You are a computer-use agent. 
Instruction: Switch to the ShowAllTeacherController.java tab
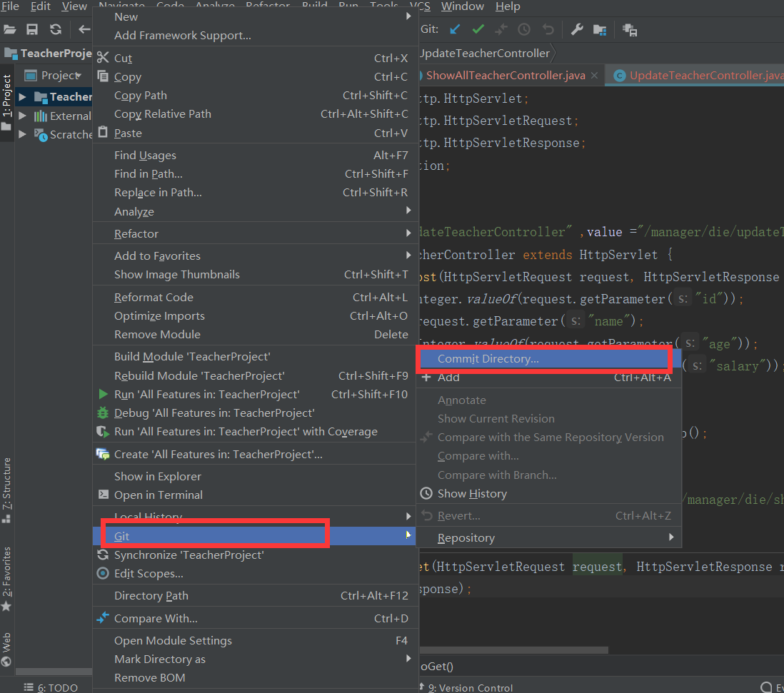(505, 76)
